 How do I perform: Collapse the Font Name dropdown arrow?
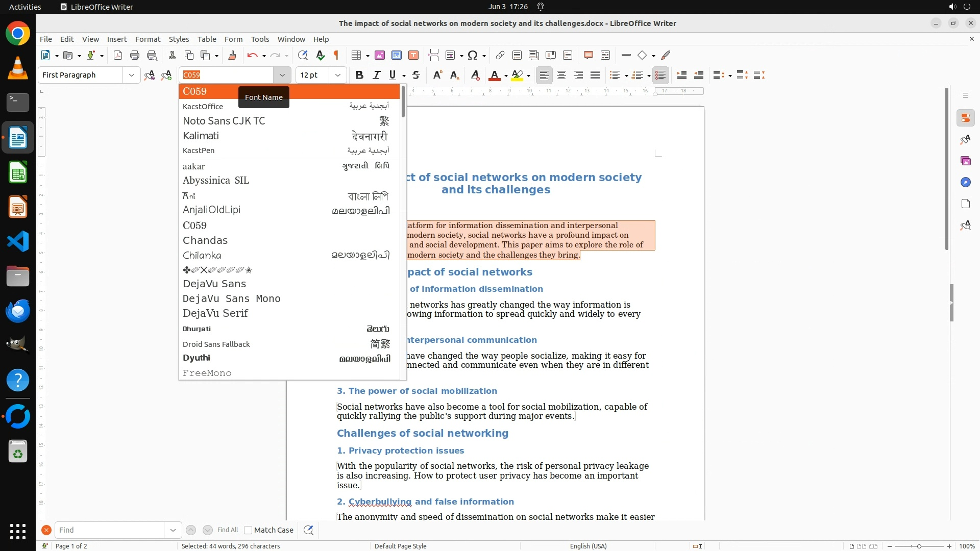point(282,75)
